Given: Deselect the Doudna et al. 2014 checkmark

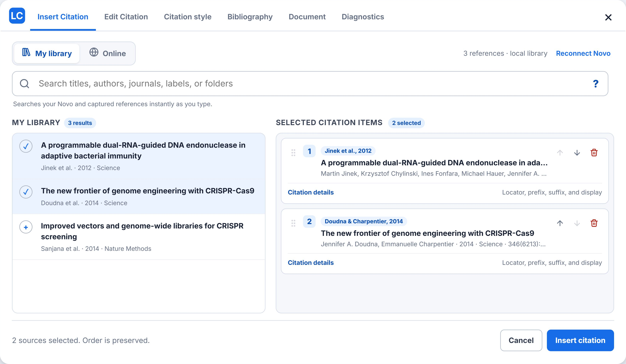Looking at the screenshot, I should (26, 192).
